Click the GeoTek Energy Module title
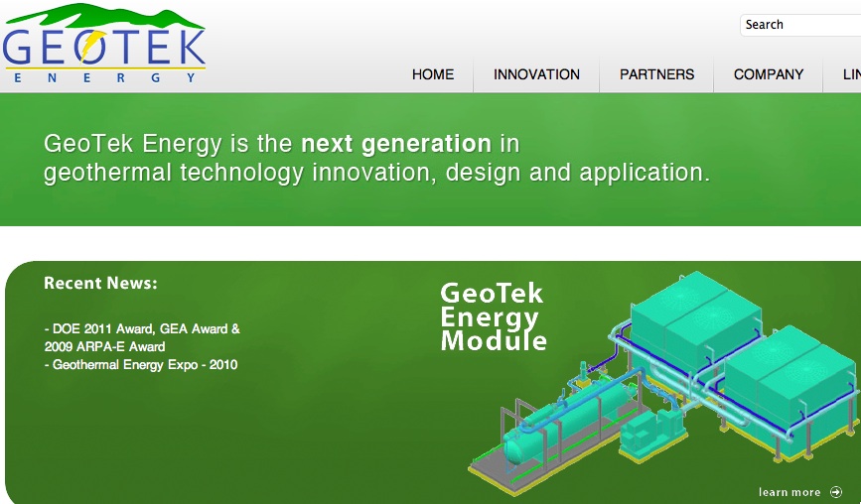Screen dimensions: 861x504 (493, 317)
